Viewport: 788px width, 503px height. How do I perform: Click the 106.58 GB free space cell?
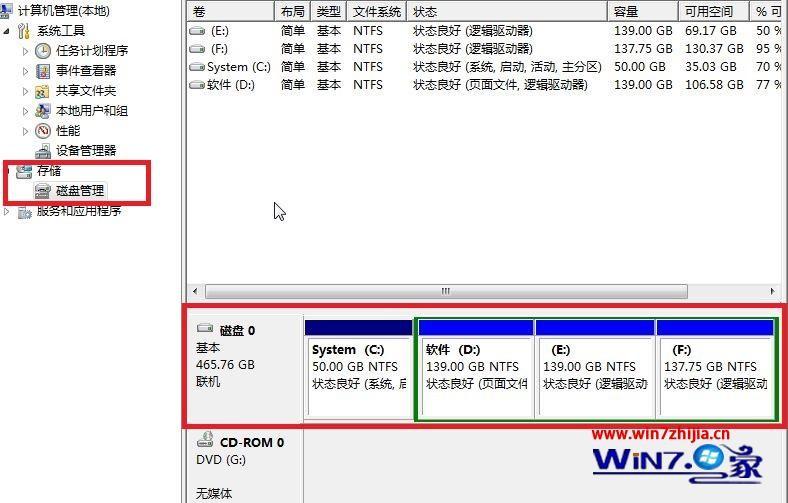(x=714, y=85)
